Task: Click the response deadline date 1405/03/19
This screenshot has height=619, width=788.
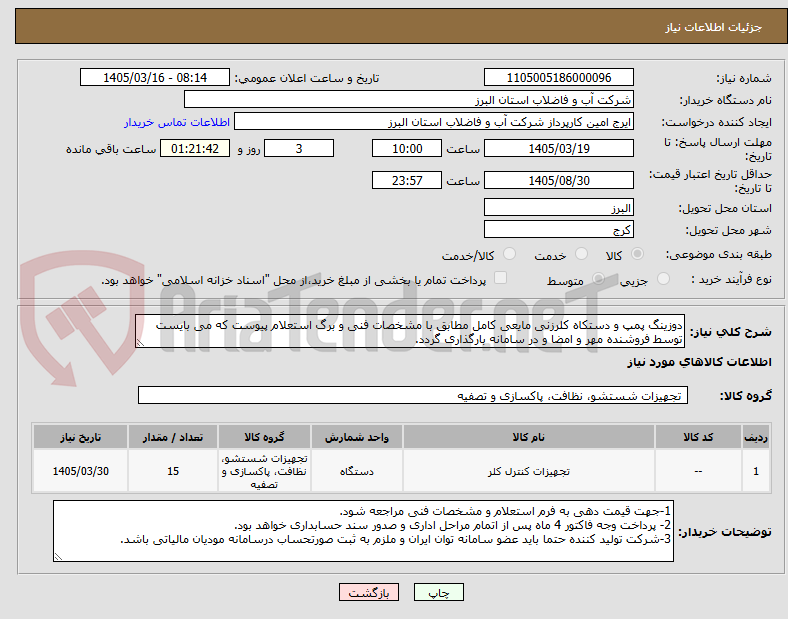Action: click(558, 148)
